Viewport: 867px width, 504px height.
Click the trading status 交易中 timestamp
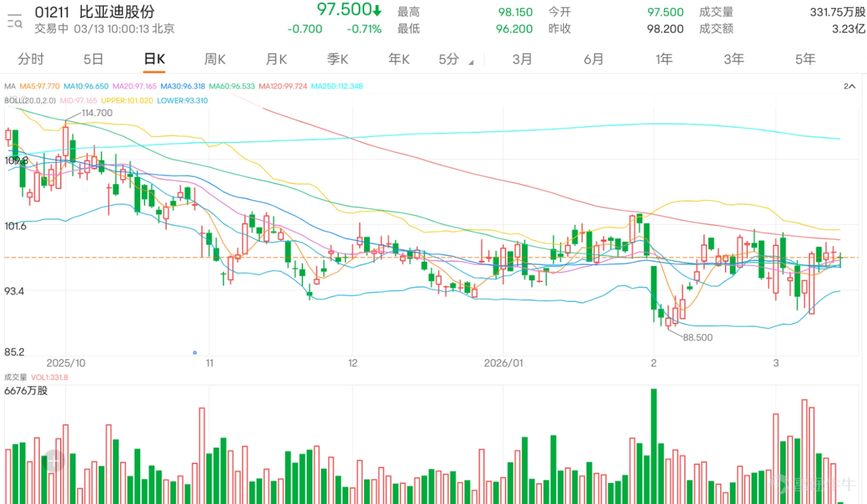(x=105, y=29)
